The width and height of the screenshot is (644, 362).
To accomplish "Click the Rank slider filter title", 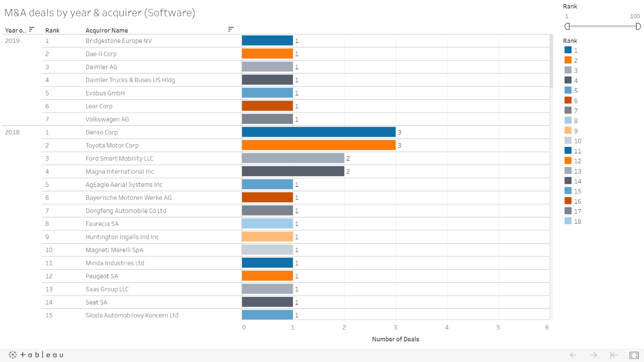I will pyautogui.click(x=570, y=6).
